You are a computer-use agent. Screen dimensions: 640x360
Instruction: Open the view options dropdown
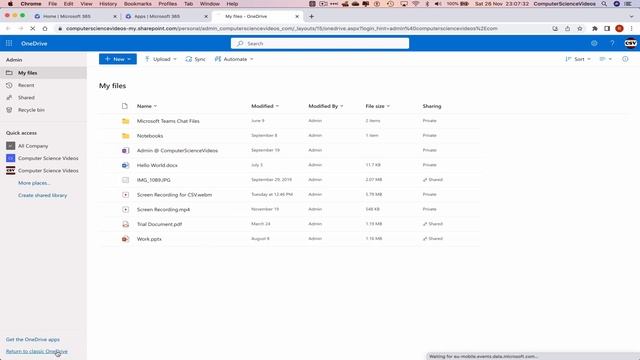(605, 59)
